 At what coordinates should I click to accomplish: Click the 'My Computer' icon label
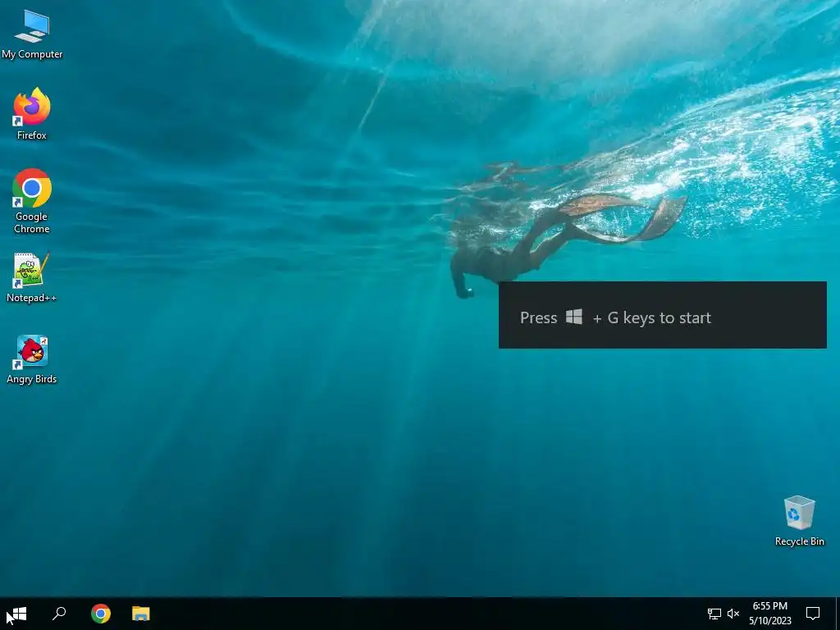pos(32,54)
